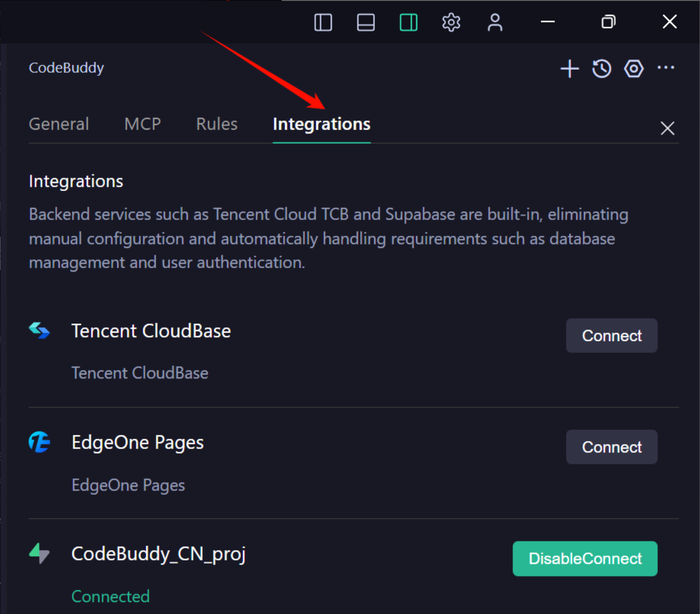
Task: Toggle the left primary sidebar layout icon
Action: 323,22
